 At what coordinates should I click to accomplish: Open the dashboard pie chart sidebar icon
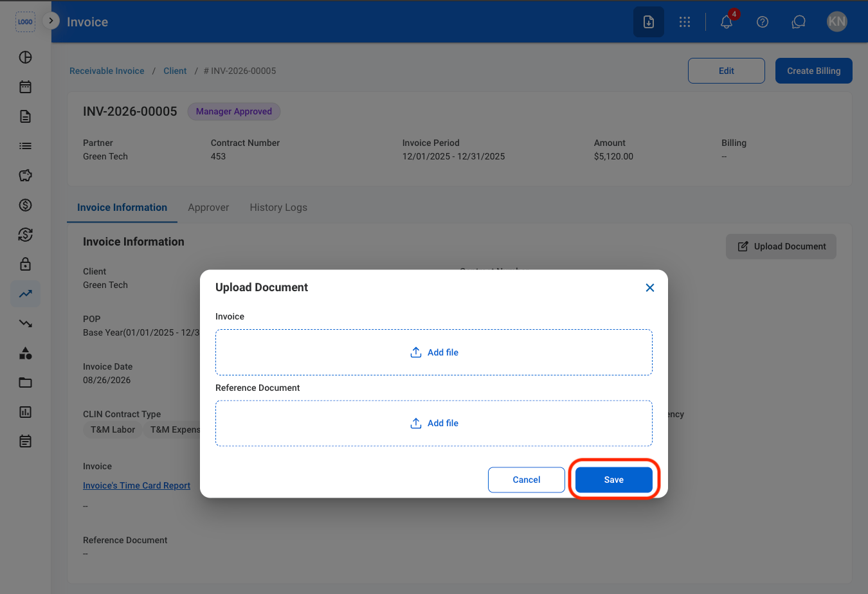pos(26,57)
